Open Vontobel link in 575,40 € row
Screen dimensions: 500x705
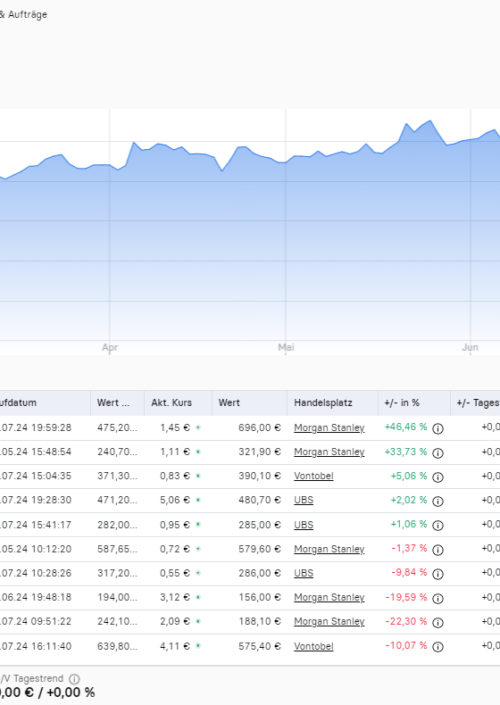point(313,646)
